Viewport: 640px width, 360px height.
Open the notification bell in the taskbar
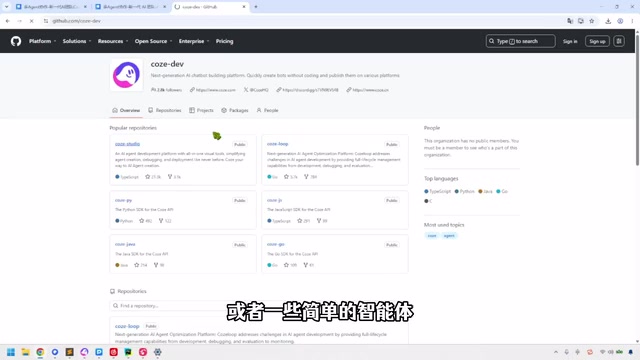[x=631, y=352]
